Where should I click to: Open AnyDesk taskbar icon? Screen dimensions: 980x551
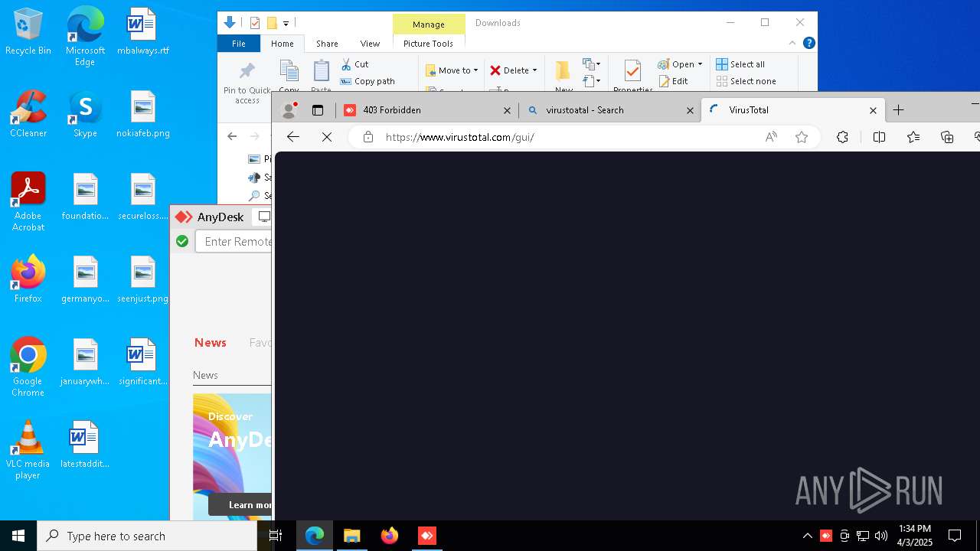[427, 536]
